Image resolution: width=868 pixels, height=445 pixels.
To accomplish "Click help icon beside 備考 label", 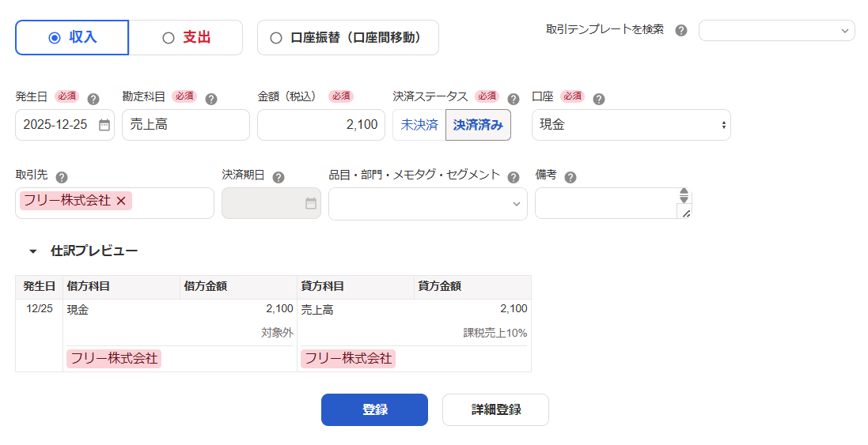I will 570,177.
